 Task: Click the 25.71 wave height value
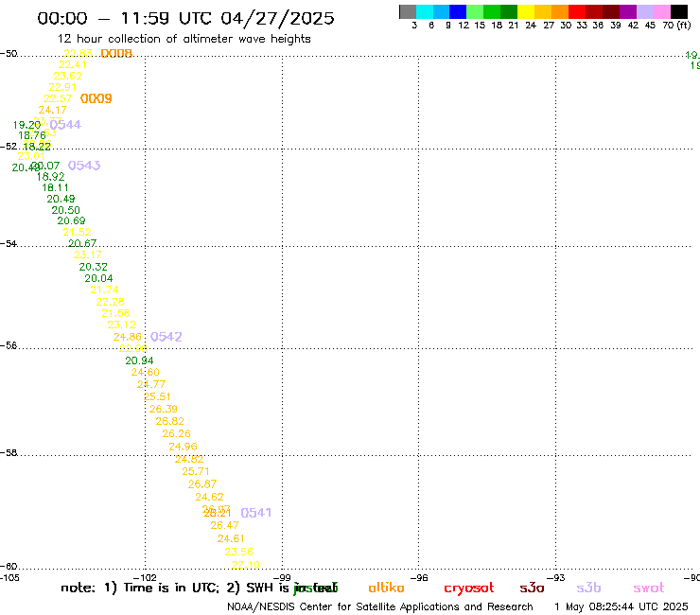[x=196, y=471]
